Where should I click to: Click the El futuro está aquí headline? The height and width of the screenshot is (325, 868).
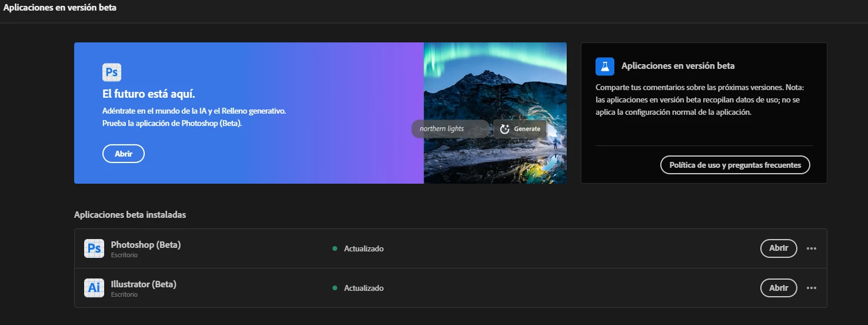[149, 94]
